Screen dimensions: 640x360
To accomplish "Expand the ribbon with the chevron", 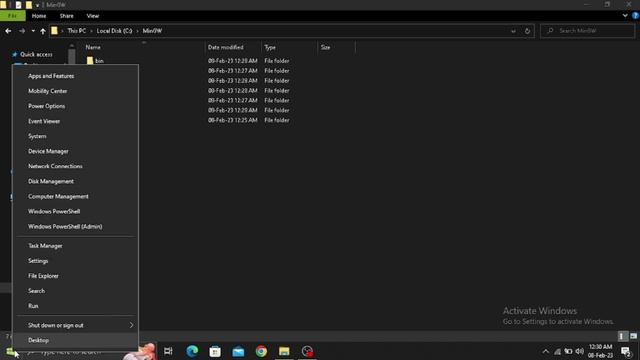I will point(625,16).
